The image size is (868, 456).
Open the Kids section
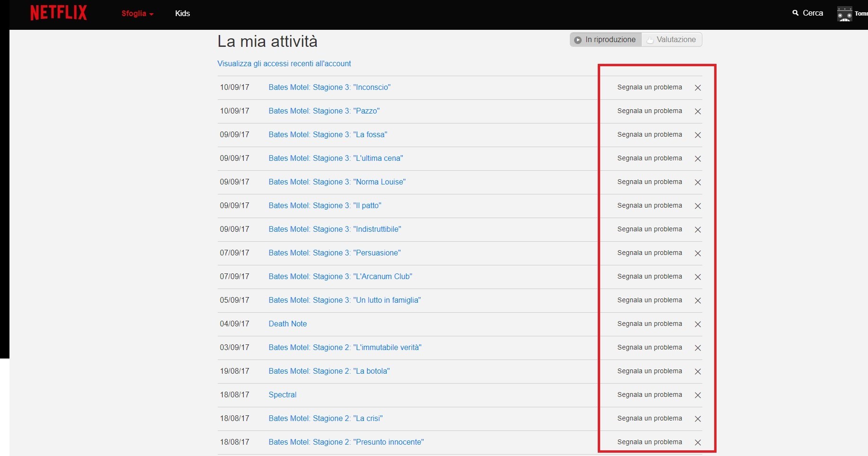[x=182, y=13]
